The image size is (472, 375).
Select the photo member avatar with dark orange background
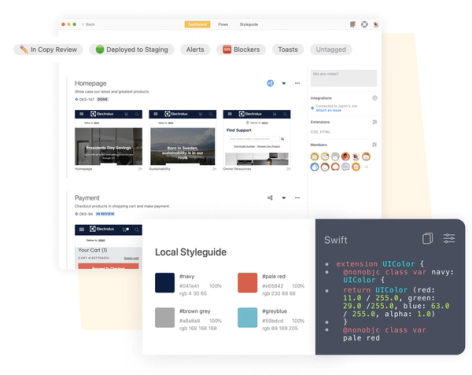pos(346,156)
